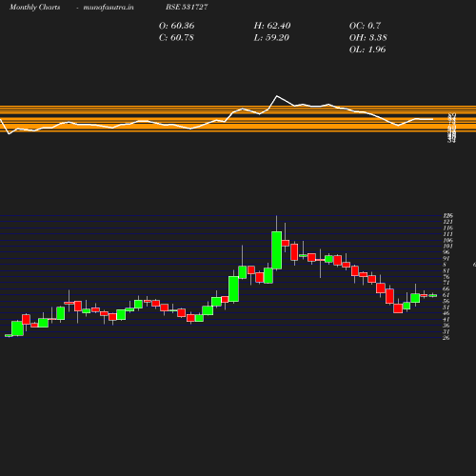Click the red candle at the lowest recent dip near 51

click(x=398, y=308)
